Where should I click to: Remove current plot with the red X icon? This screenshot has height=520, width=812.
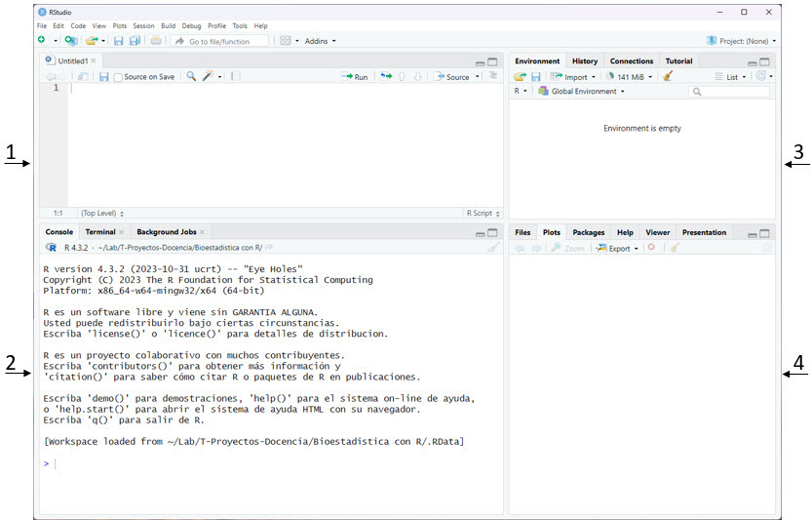tap(651, 248)
